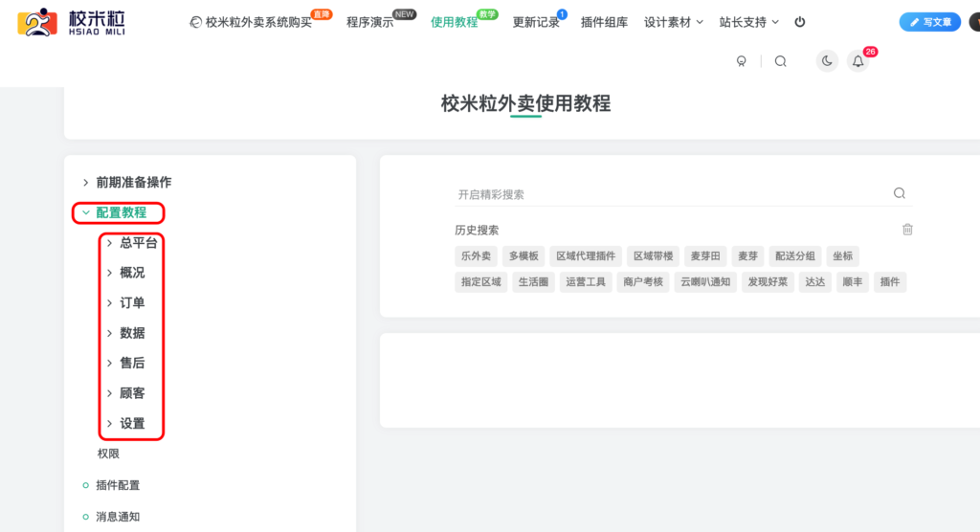Click the 写文章 write article button
Viewport: 980px width, 532px height.
[x=930, y=22]
